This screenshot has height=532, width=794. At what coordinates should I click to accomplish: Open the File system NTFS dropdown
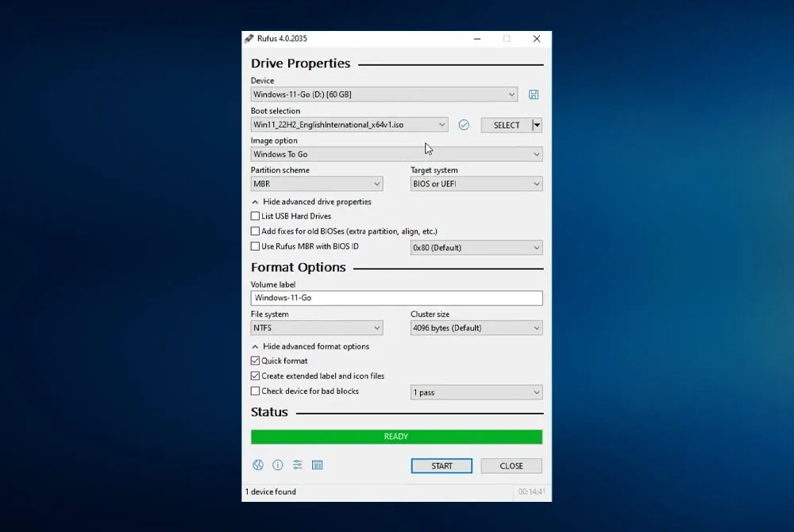pyautogui.click(x=317, y=328)
